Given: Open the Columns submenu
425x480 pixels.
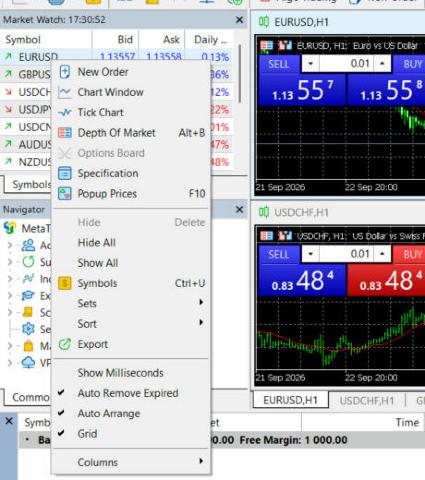Looking at the screenshot, I should [131, 462].
